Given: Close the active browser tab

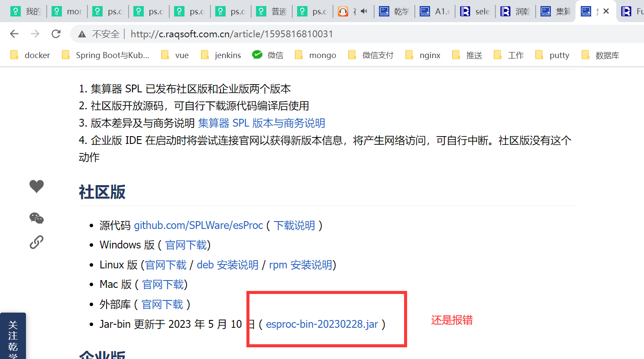Looking at the screenshot, I should [606, 11].
